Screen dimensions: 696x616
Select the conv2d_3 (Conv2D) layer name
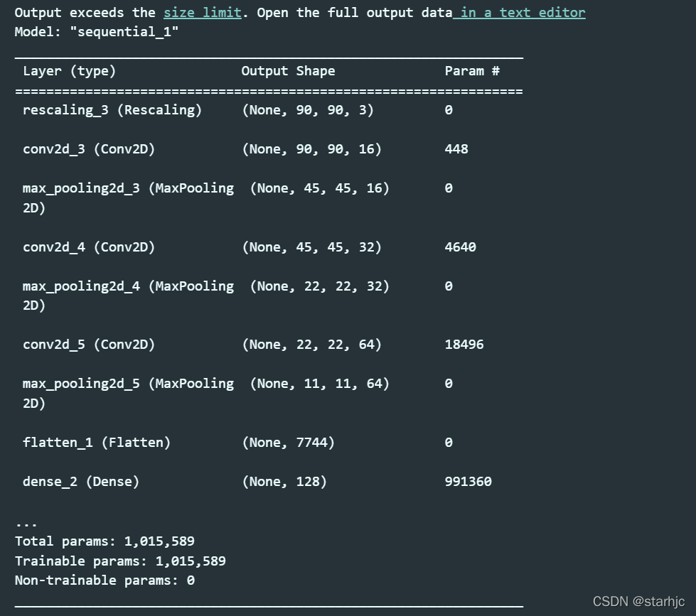point(89,149)
